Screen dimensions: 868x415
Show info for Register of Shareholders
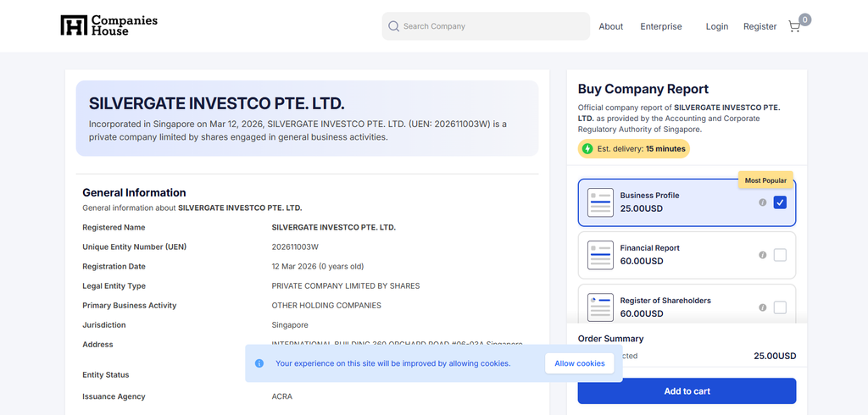[762, 307]
